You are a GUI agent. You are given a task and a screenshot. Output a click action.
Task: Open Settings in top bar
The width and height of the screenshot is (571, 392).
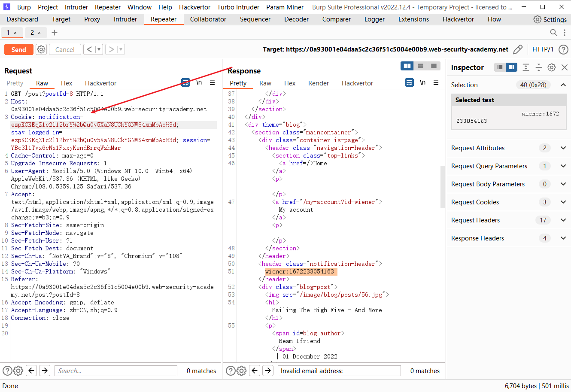[x=550, y=19]
